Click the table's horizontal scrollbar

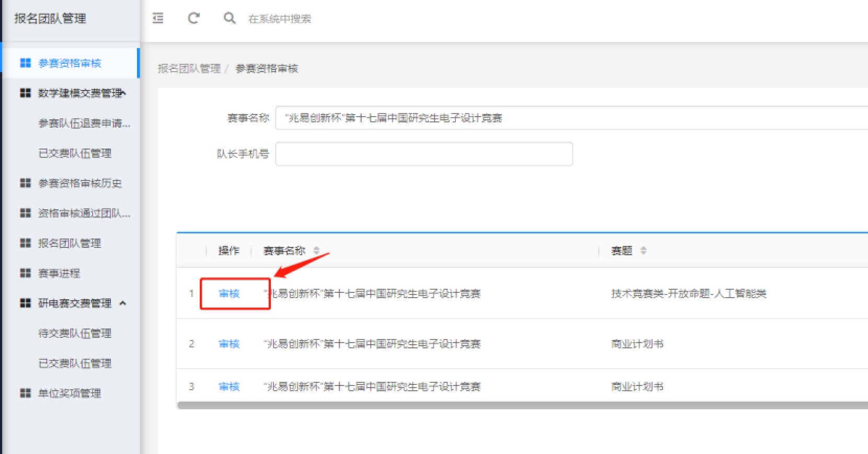tap(522, 405)
